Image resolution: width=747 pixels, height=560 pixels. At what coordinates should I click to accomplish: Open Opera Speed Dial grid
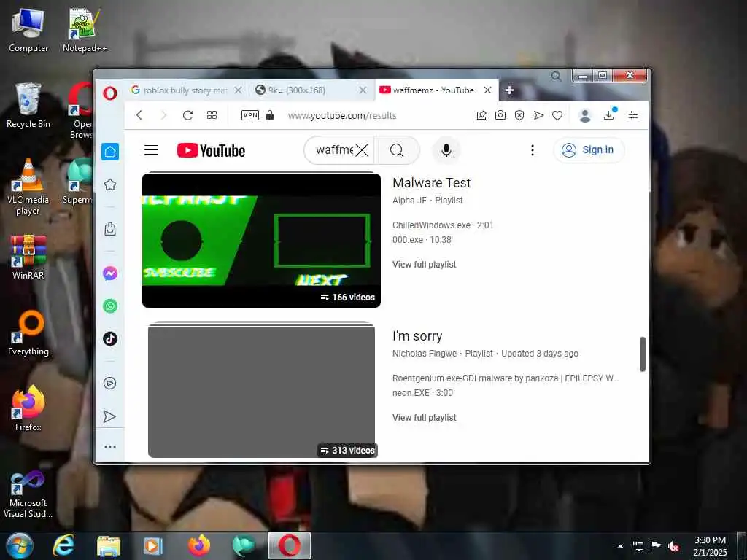(x=212, y=115)
